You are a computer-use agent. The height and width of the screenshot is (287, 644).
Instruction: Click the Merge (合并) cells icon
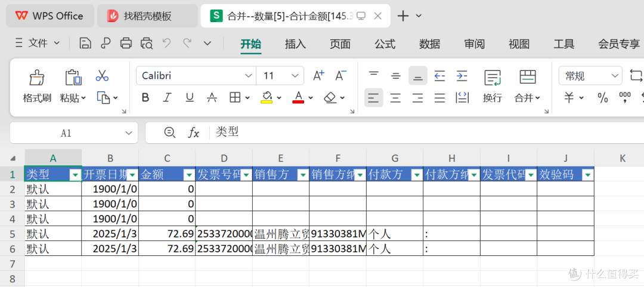(528, 77)
